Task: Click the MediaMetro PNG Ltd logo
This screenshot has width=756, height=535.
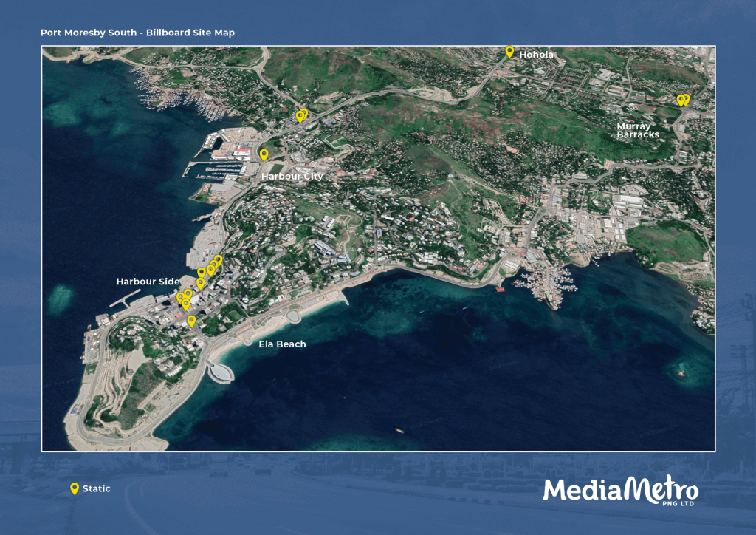Action: click(x=620, y=491)
